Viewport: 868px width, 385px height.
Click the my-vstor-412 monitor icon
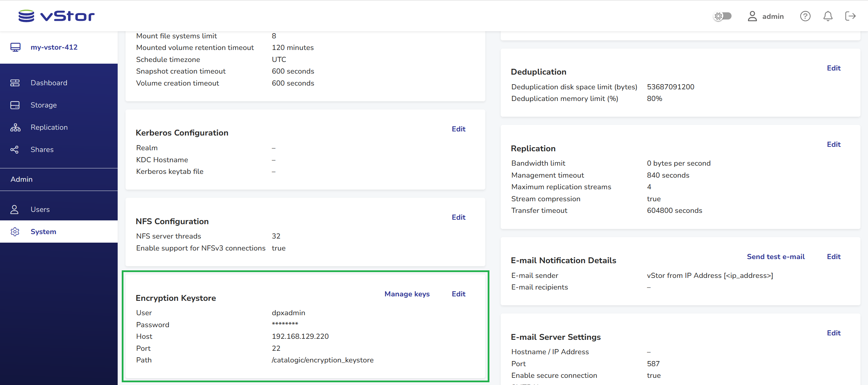(15, 47)
